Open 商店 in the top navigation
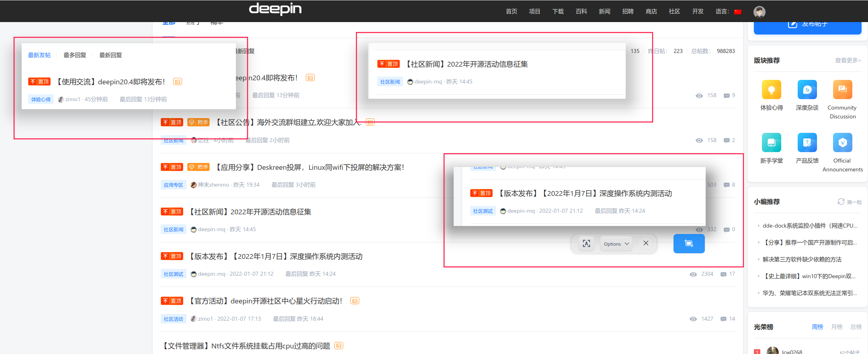 pos(651,11)
